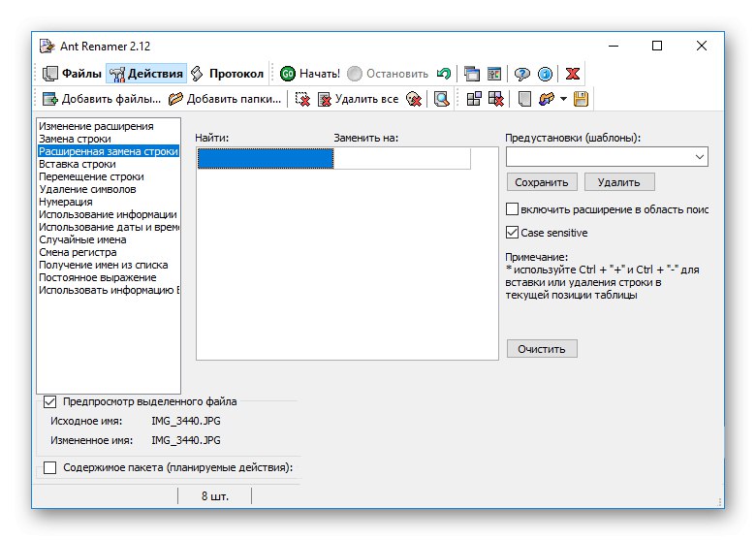Select Использование даты и времени action
This screenshot has height=540, width=756.
109,227
